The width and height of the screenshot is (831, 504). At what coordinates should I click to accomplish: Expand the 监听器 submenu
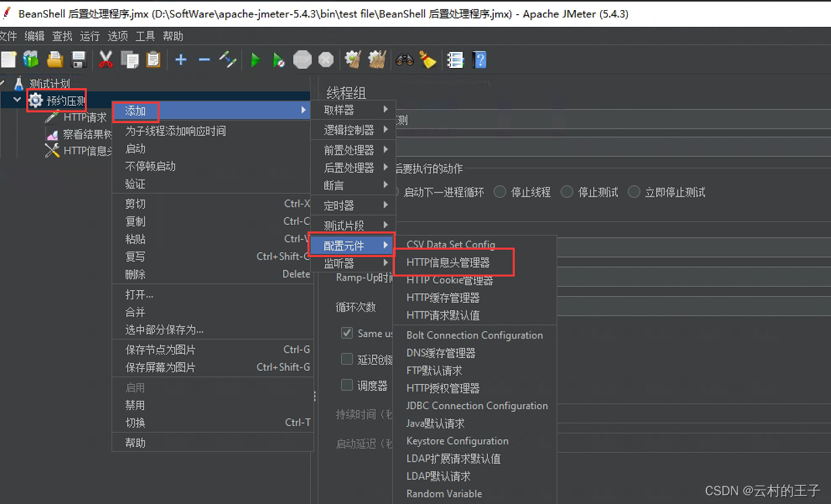pos(353,263)
